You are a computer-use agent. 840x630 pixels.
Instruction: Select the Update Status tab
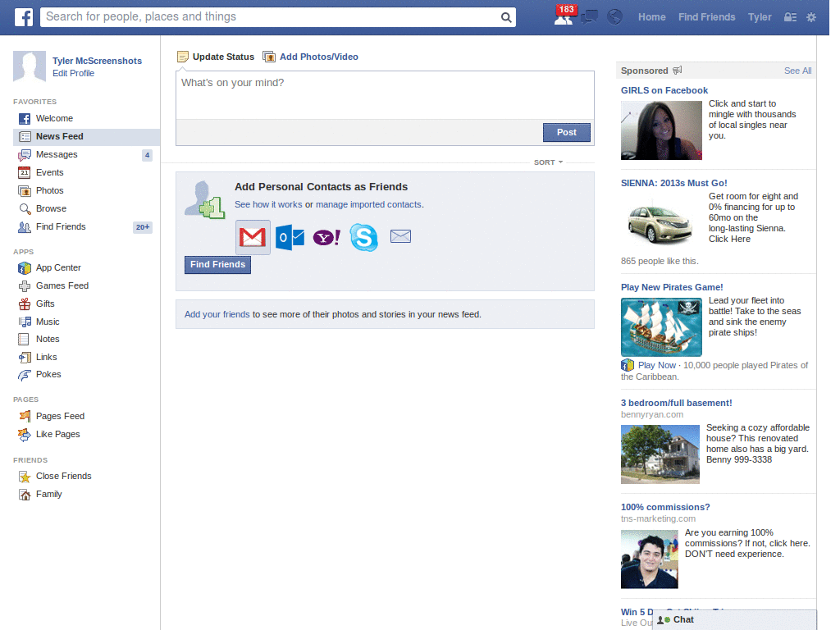pos(216,57)
